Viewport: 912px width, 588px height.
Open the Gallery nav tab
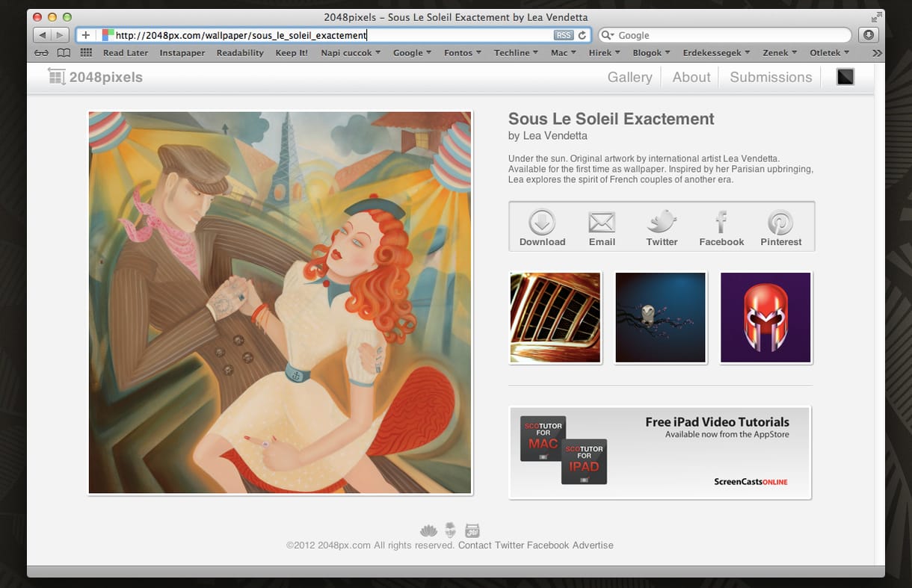coord(629,77)
